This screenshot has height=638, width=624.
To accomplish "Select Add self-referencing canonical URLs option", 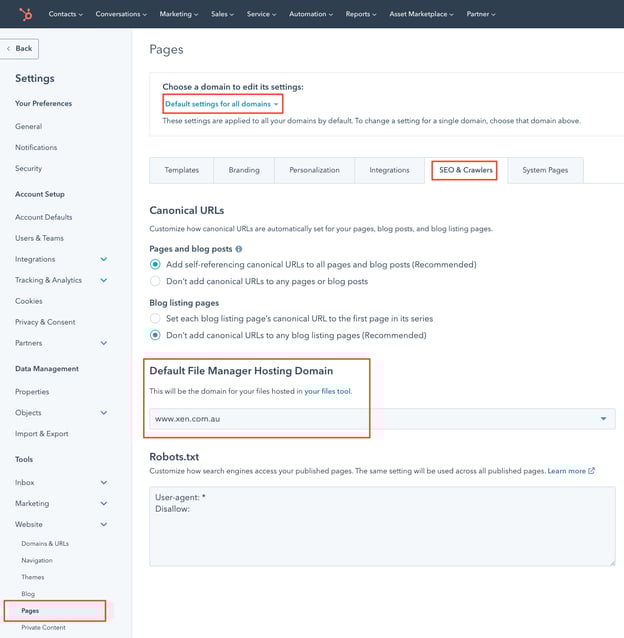I will [155, 265].
